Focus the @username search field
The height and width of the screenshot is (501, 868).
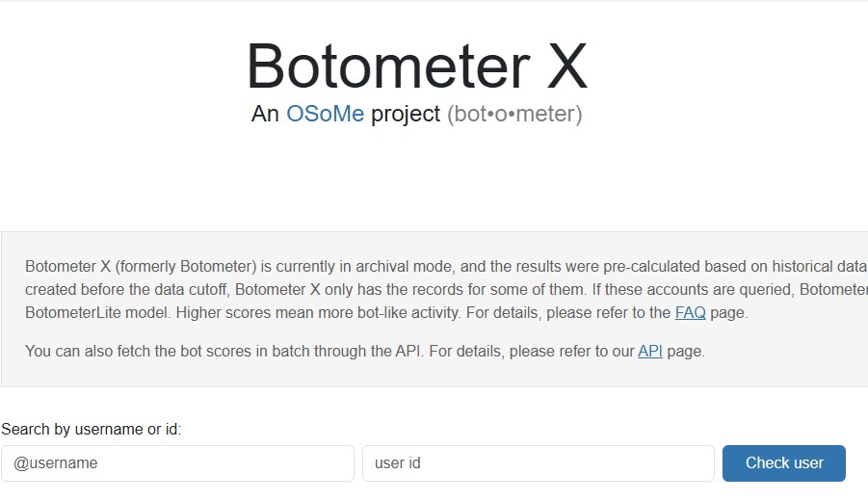pos(177,463)
